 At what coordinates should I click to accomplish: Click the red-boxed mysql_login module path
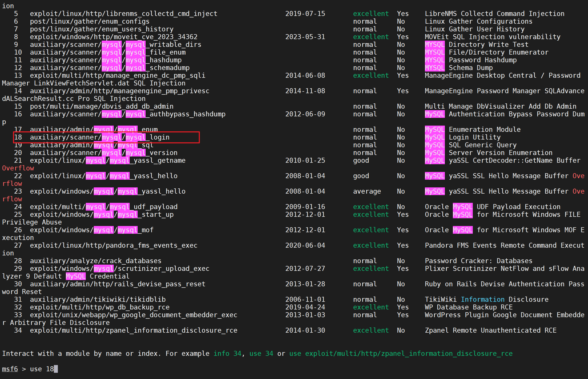(x=100, y=137)
